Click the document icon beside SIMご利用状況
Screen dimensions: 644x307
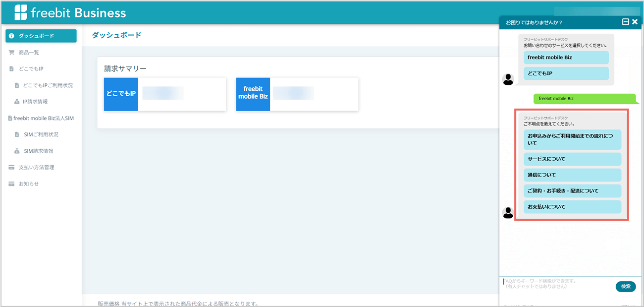point(17,134)
